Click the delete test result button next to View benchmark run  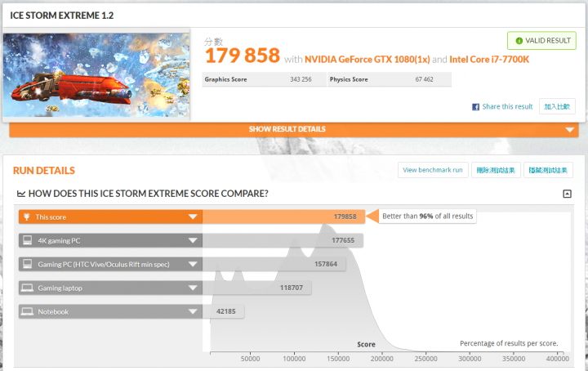(x=496, y=170)
